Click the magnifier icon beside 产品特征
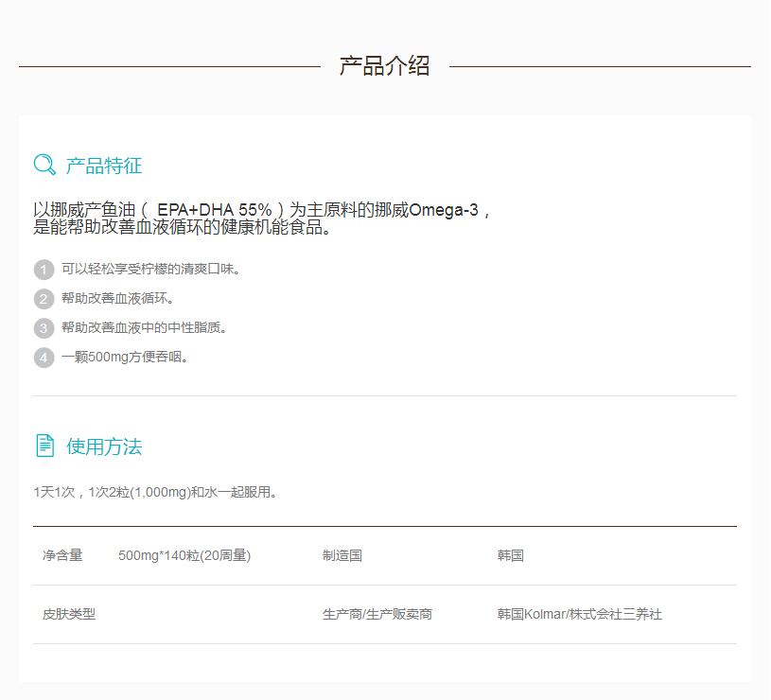The height and width of the screenshot is (700, 771). 44,166
